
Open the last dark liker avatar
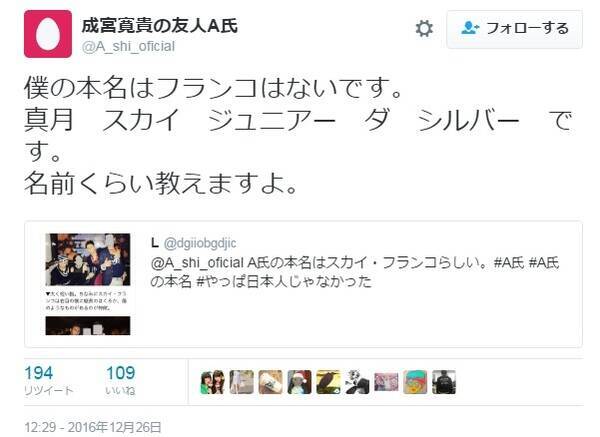[444, 382]
